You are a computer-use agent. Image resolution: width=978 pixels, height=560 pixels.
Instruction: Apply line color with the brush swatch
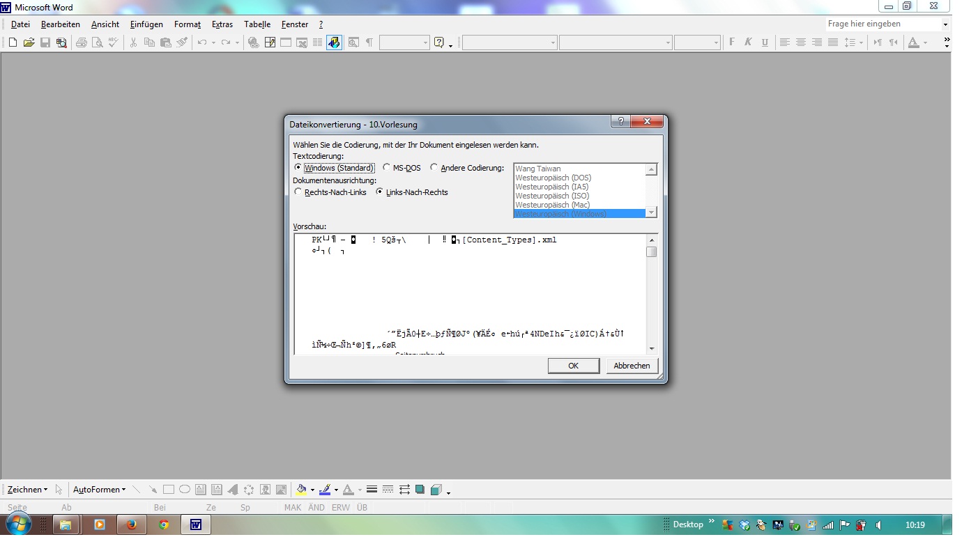[x=325, y=490]
